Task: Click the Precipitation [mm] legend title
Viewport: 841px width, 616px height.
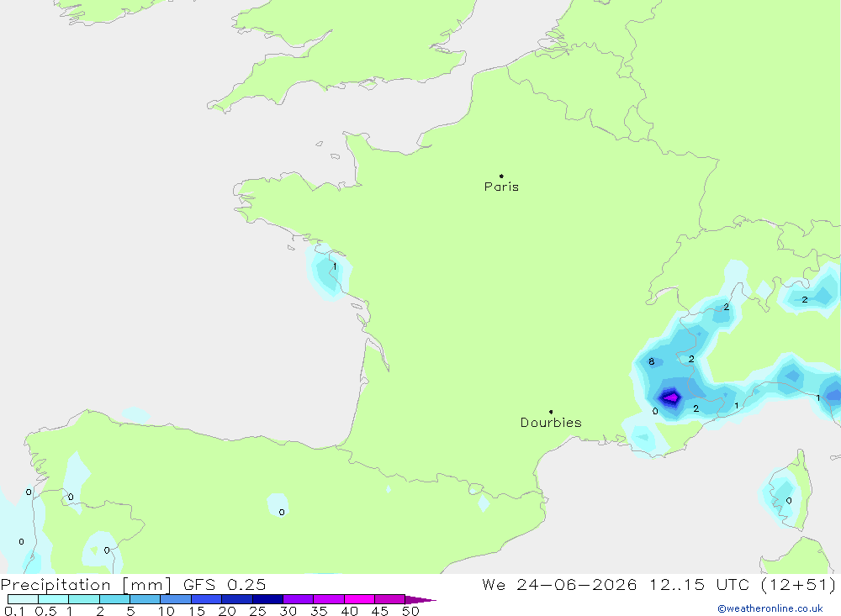Action: [86, 585]
